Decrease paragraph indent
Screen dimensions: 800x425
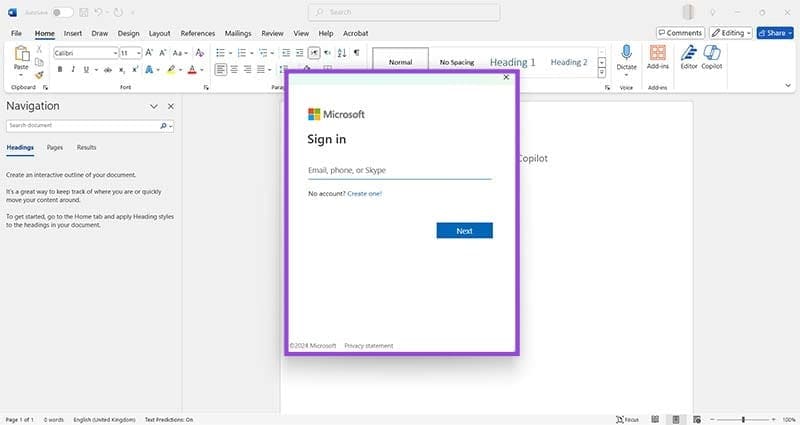click(x=286, y=53)
